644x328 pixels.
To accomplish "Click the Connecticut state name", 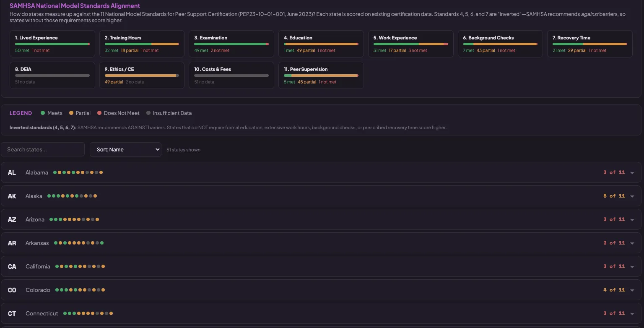I will click(42, 313).
